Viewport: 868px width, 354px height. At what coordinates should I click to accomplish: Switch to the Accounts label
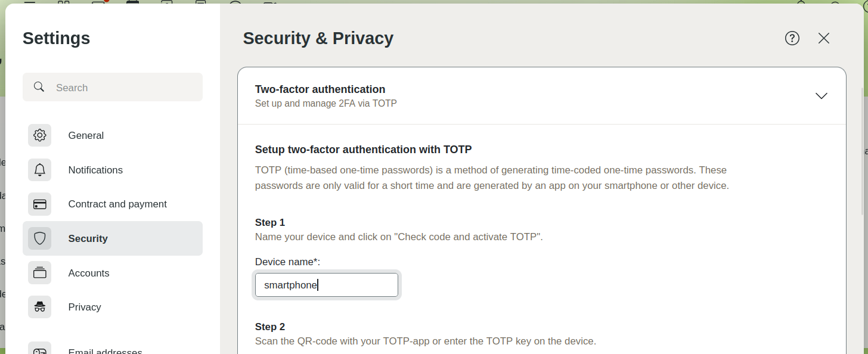click(x=89, y=273)
